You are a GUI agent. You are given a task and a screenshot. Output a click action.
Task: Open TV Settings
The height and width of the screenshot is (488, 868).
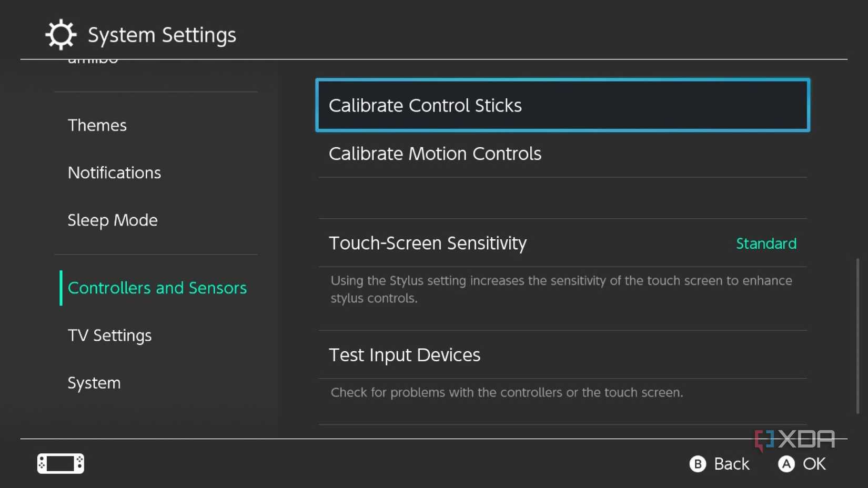pos(109,335)
